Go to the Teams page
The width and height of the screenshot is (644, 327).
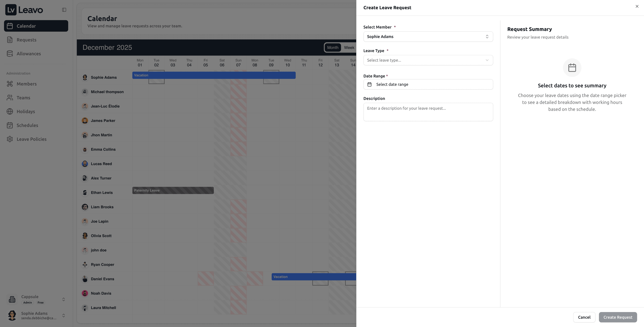23,98
